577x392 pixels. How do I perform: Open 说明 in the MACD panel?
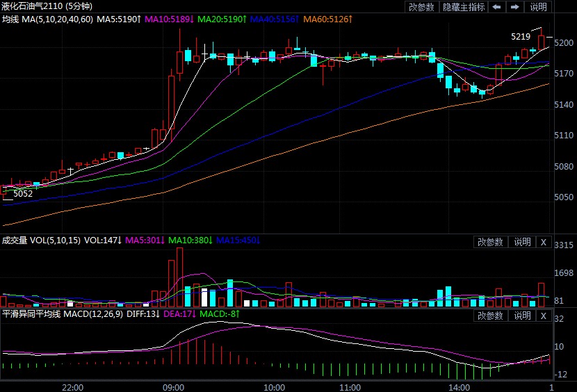[522, 316]
